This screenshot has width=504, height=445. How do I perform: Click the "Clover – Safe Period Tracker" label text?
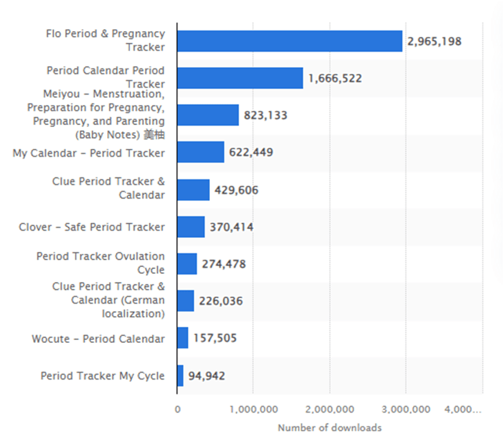pyautogui.click(x=92, y=227)
